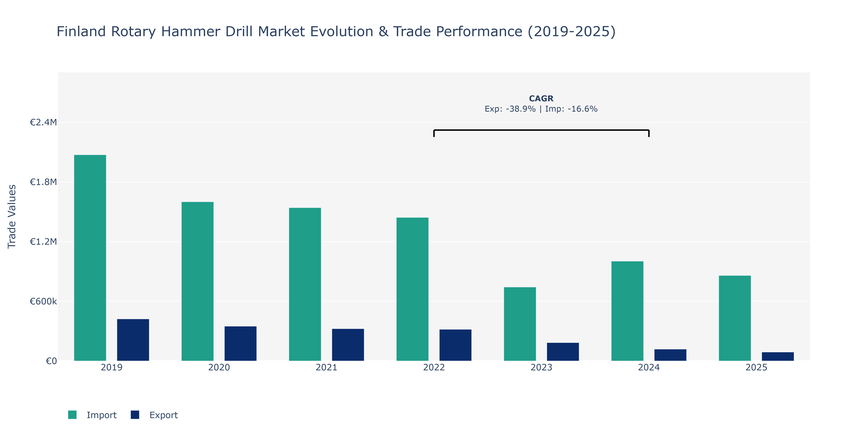Select the 2025 Export bar
868x434 pixels.
click(778, 356)
